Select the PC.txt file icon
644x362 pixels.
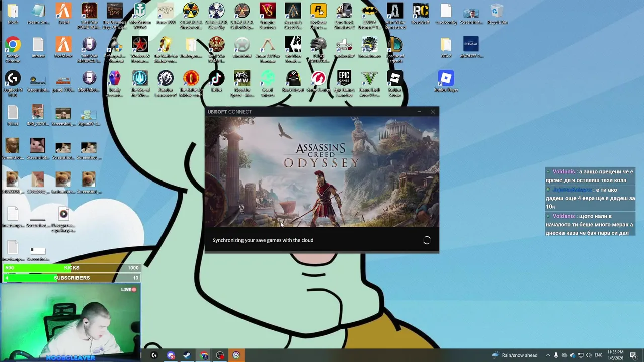[x=13, y=116]
